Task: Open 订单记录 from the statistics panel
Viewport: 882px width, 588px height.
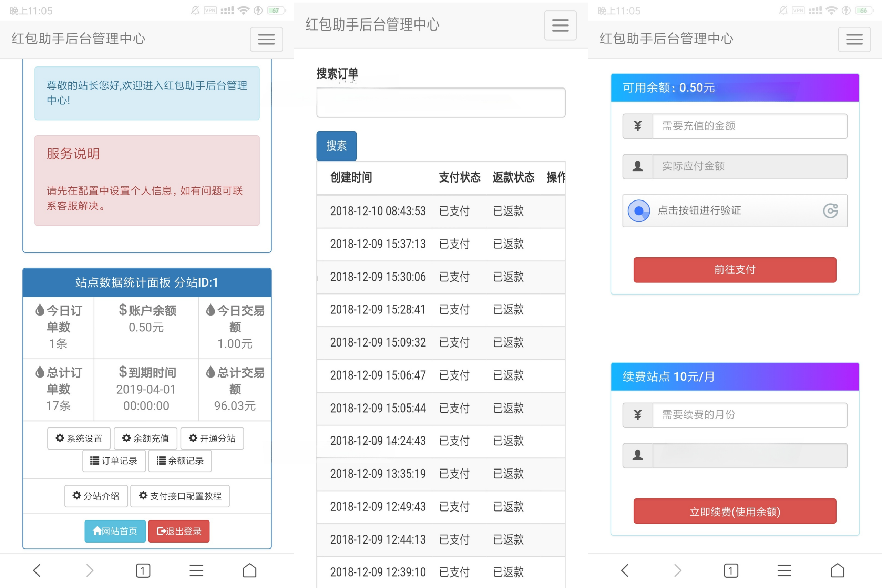Action: coord(114,461)
